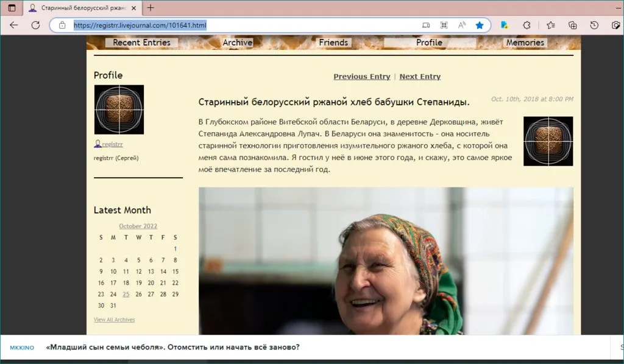This screenshot has width=624, height=364.
Task: Open the Recent Entries menu item
Action: [x=141, y=43]
